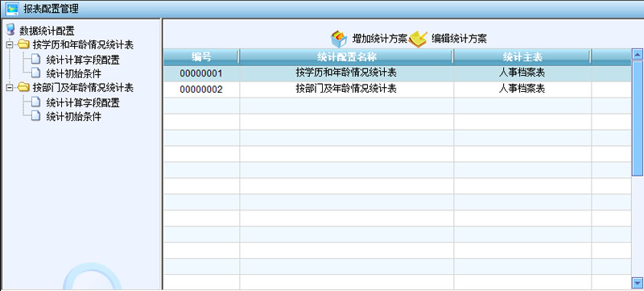Click 统计配置名称 column header

pos(346,56)
